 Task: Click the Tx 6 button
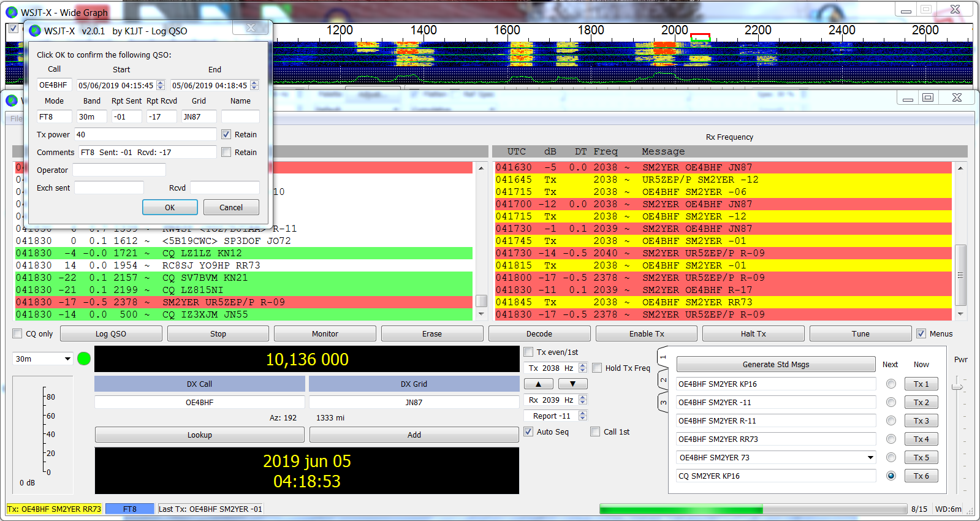[921, 476]
